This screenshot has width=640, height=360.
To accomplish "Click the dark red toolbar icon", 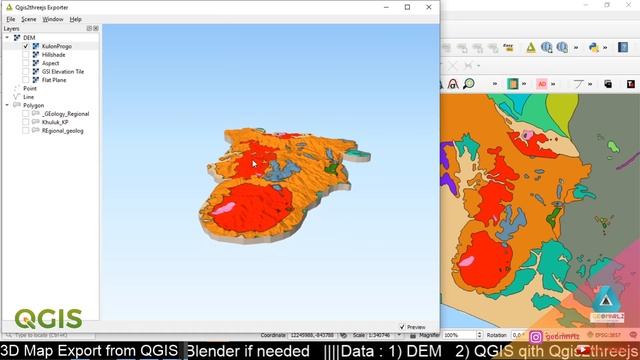I will pos(631,84).
